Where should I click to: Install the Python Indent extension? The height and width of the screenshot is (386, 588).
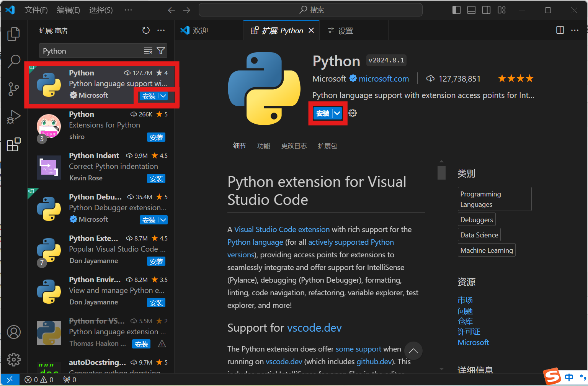tap(156, 179)
